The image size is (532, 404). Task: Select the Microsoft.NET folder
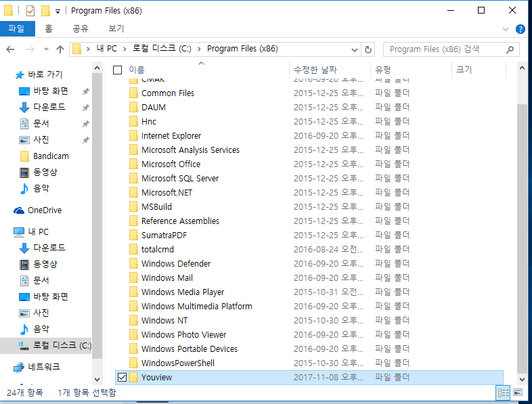167,193
